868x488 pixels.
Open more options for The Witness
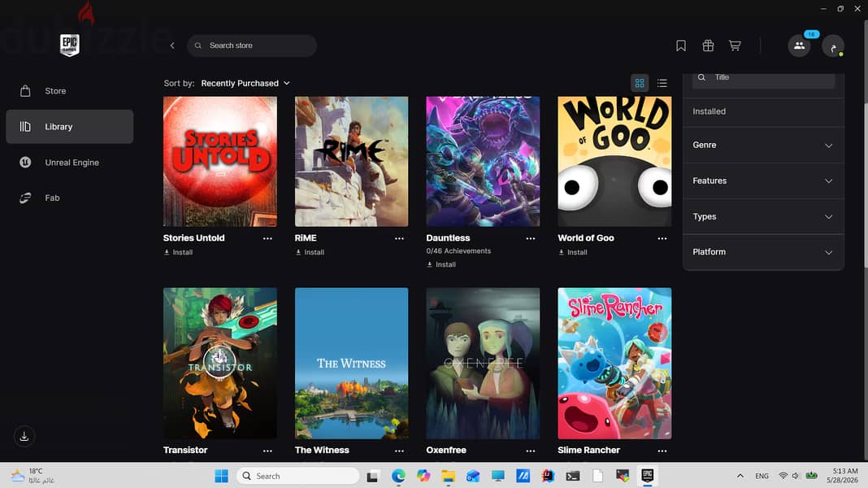[x=399, y=451]
